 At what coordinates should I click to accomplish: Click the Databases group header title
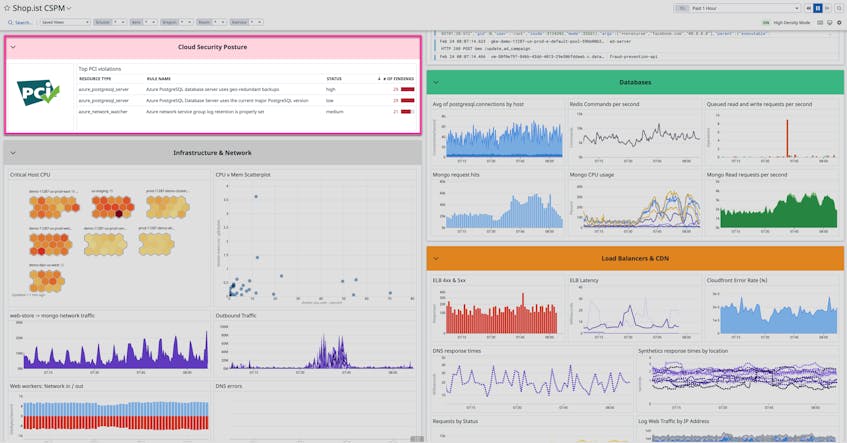pos(635,83)
